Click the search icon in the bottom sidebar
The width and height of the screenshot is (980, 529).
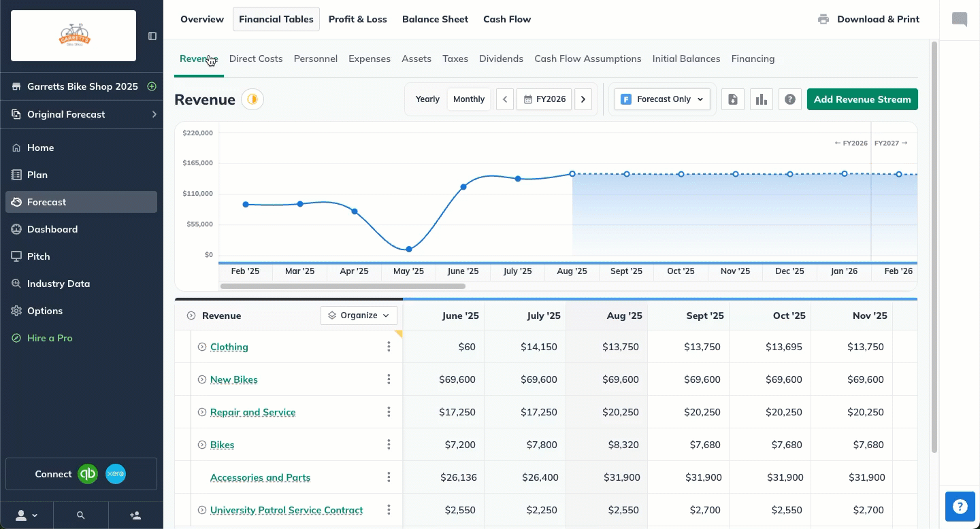(x=81, y=515)
